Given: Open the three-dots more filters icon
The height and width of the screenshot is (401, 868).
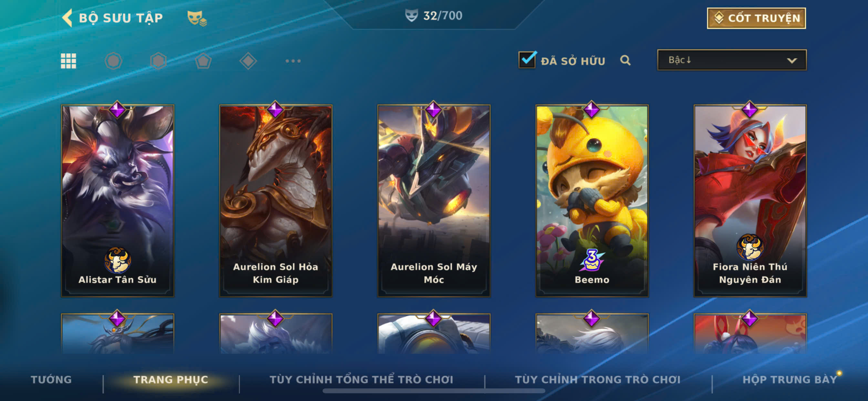Looking at the screenshot, I should point(293,61).
